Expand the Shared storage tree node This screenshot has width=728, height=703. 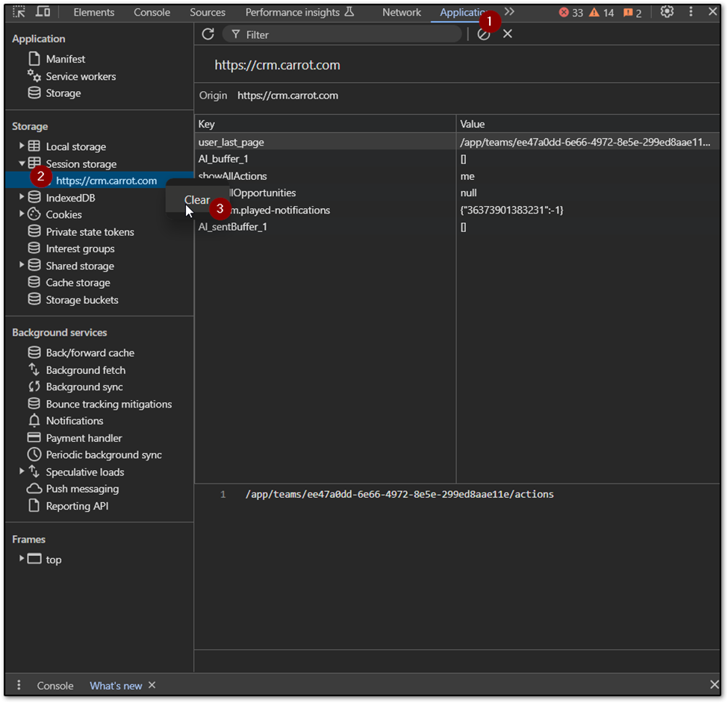pyautogui.click(x=22, y=265)
